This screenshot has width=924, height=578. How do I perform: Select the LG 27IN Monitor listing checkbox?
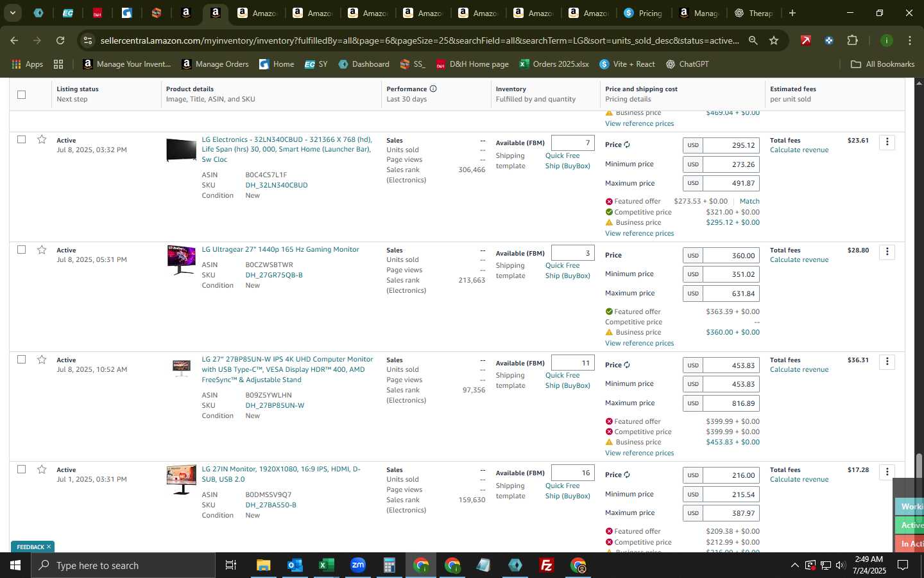tap(21, 469)
